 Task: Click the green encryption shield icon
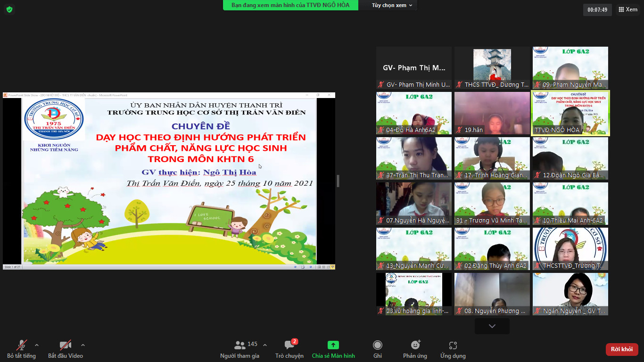click(x=9, y=9)
